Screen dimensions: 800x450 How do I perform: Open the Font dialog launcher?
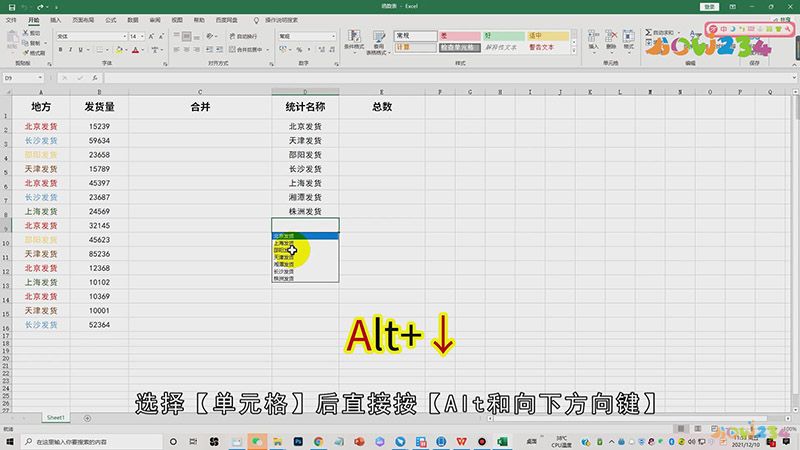tap(165, 64)
